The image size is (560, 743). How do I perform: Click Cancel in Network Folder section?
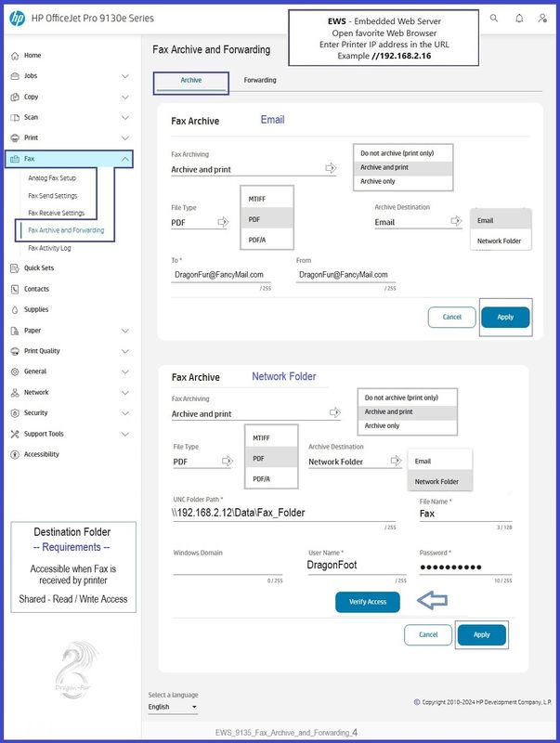pyautogui.click(x=428, y=634)
